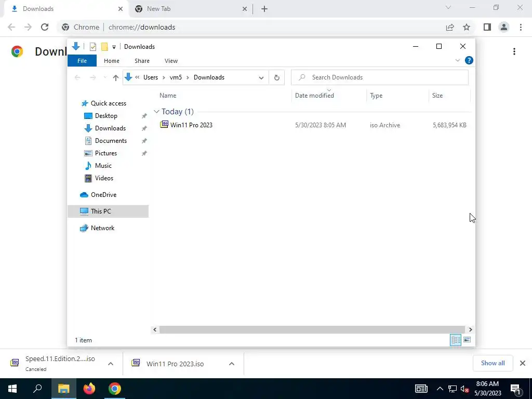532x399 pixels.
Task: Open Documents in navigation pane
Action: pyautogui.click(x=111, y=140)
